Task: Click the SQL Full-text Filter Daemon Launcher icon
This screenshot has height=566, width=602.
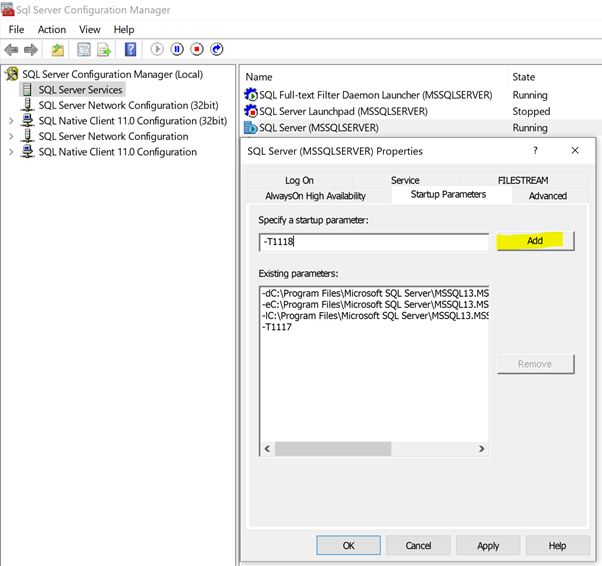Action: (x=251, y=94)
